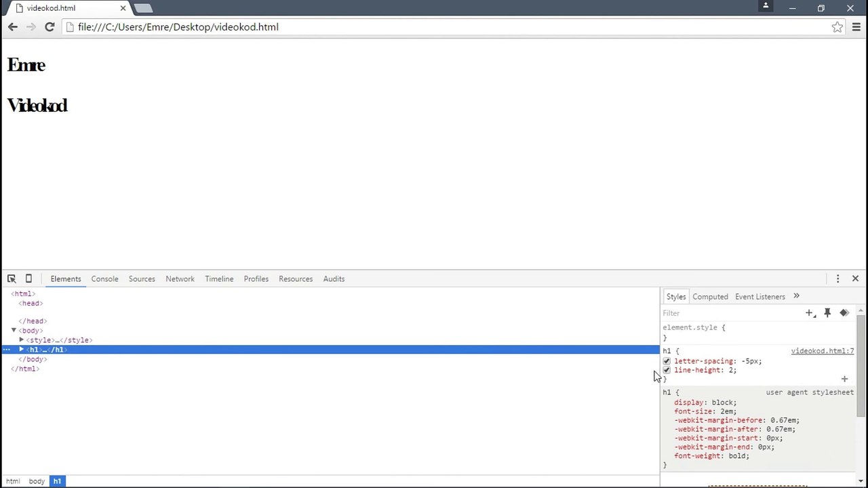Close the videokod.html browser tab
Screen dimensions: 868x488
pyautogui.click(x=123, y=8)
